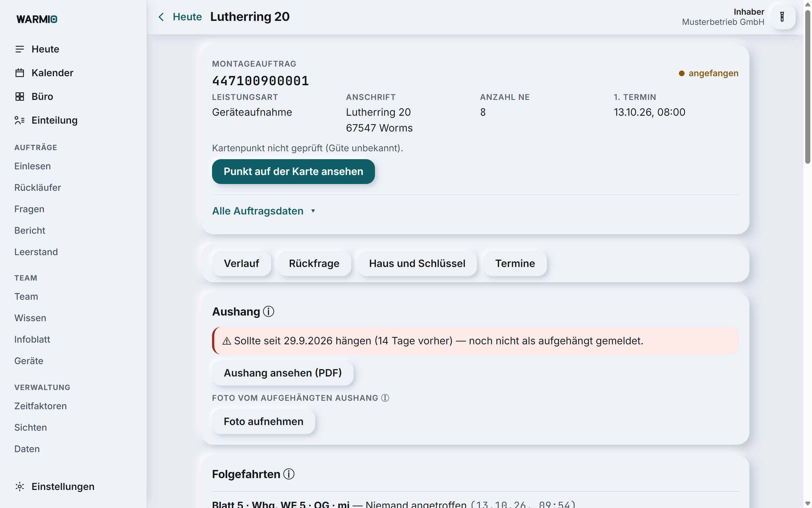This screenshot has width=812, height=508.
Task: Click the date 13.10.26, 08:00
Action: pyautogui.click(x=649, y=112)
